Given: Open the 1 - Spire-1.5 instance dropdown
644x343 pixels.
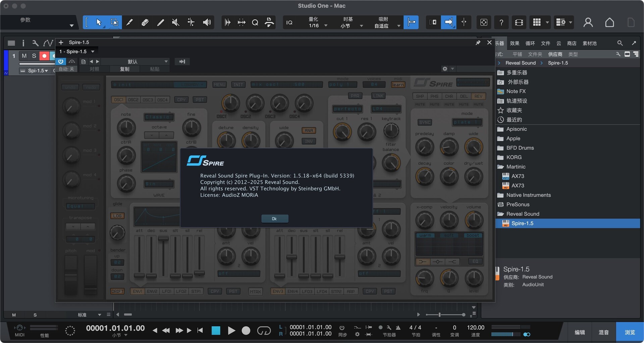Looking at the screenshot, I should tap(77, 52).
